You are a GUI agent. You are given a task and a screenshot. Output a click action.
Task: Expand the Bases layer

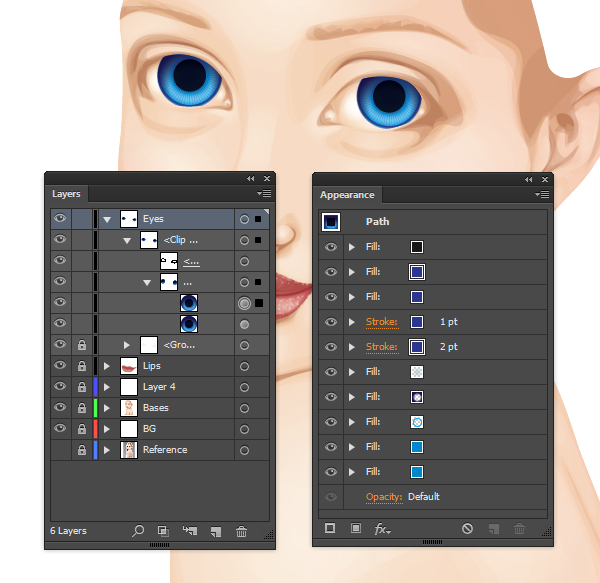point(107,408)
